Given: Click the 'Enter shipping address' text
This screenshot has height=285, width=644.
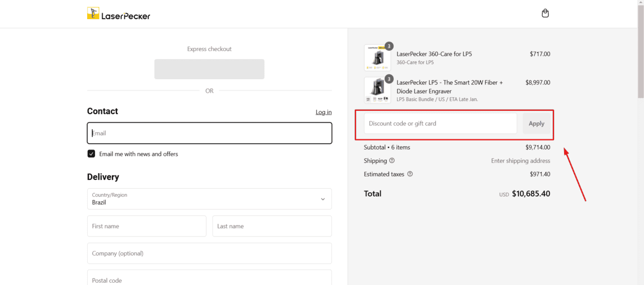Looking at the screenshot, I should pos(521,161).
